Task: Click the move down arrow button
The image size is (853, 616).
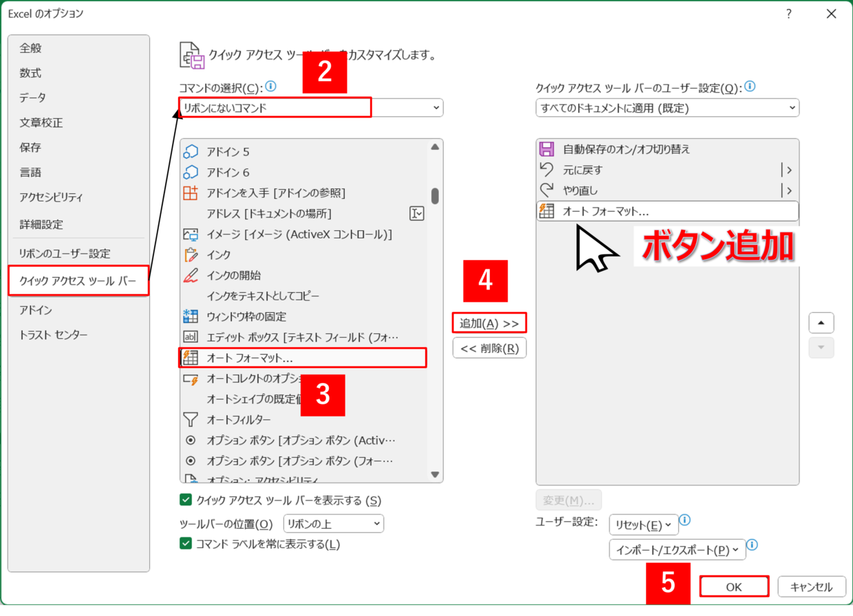Action: point(821,347)
